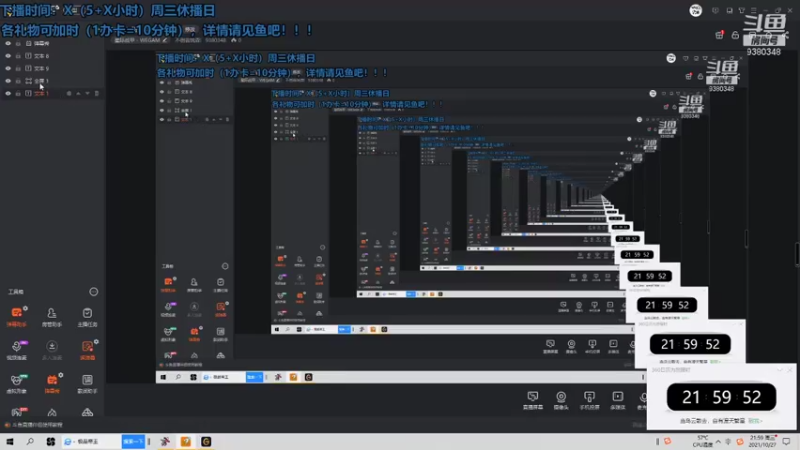Click the lock icon near the room number
Image resolution: width=800 pixels, height=450 pixels.
735,35
